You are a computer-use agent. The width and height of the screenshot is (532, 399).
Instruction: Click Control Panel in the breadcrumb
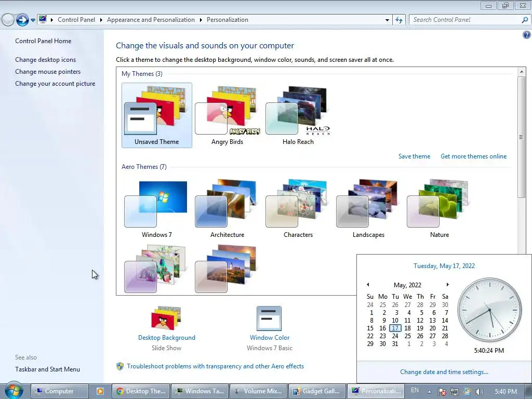76,20
